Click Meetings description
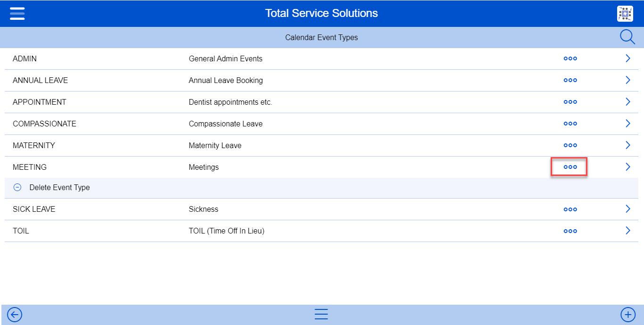644x325 pixels. coord(204,167)
